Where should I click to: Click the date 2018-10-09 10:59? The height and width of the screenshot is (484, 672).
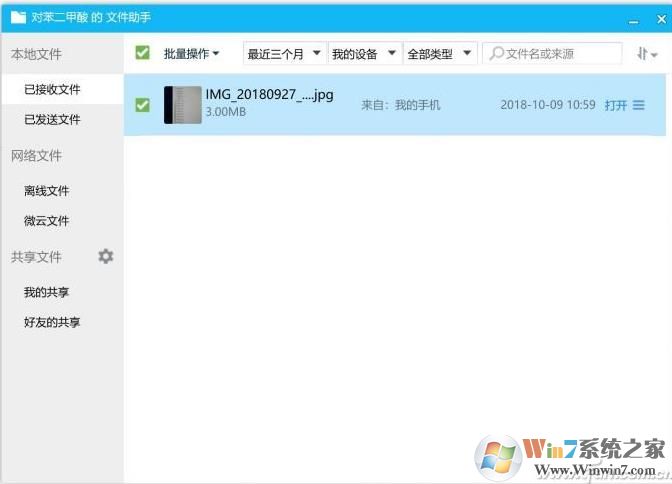[548, 105]
